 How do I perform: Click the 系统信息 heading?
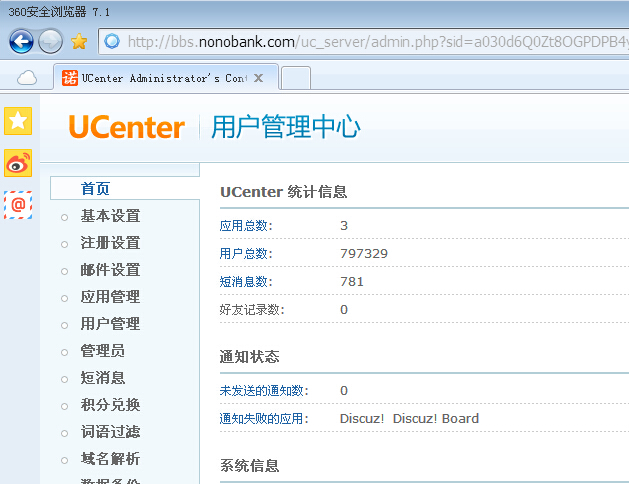pos(249,466)
